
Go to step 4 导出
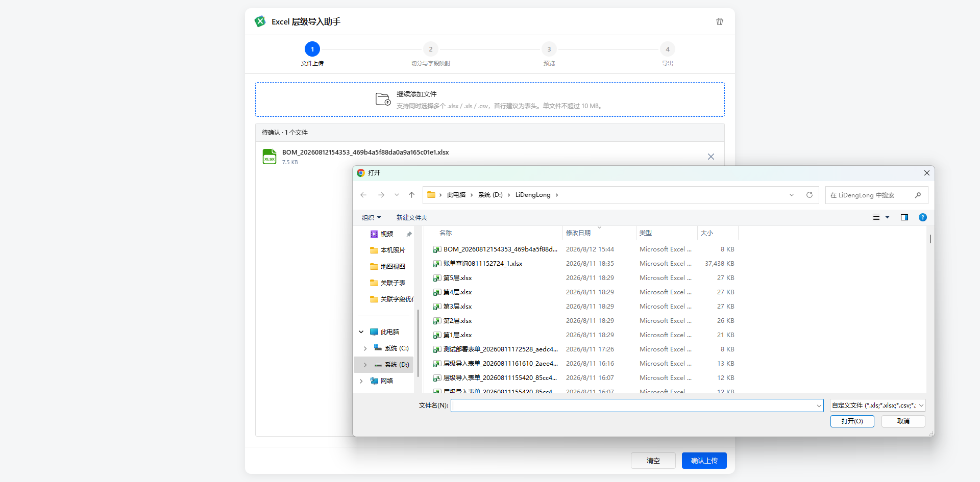[x=668, y=54]
